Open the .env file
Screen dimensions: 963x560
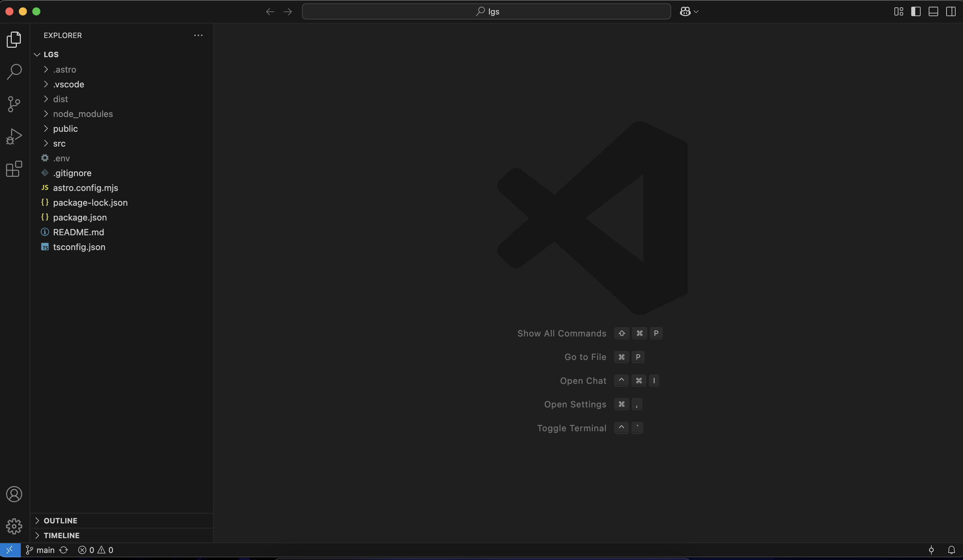(121, 158)
